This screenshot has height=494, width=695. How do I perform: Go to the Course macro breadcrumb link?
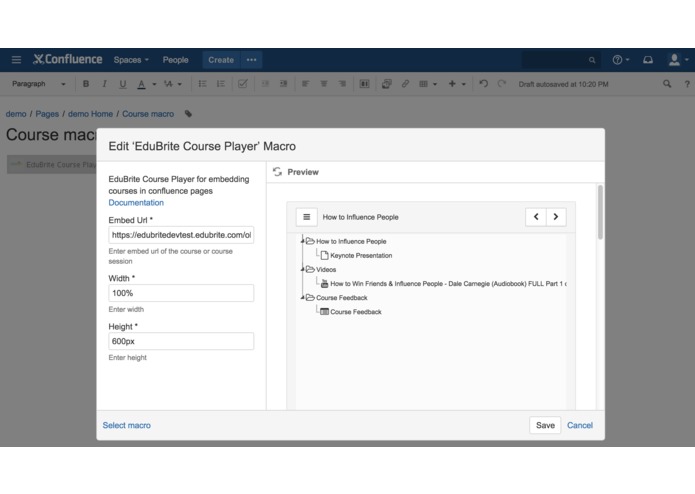point(148,114)
